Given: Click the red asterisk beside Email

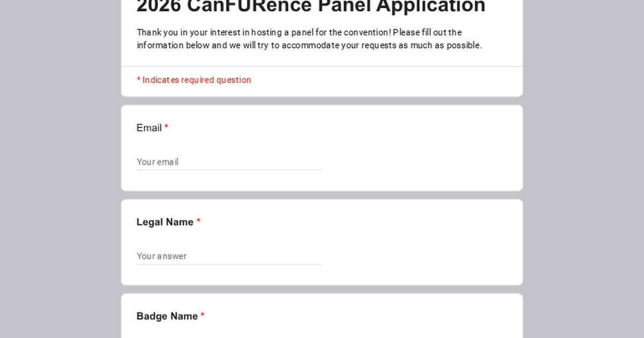Looking at the screenshot, I should point(166,128).
